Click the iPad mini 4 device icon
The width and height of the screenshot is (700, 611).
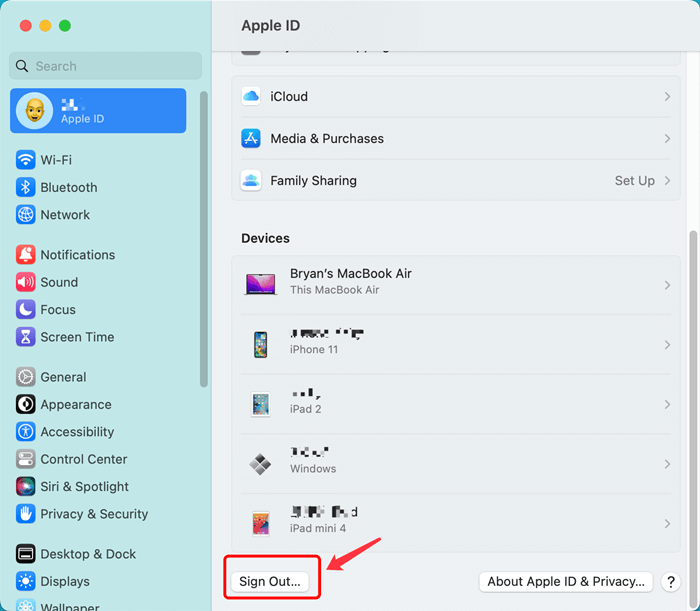[261, 523]
